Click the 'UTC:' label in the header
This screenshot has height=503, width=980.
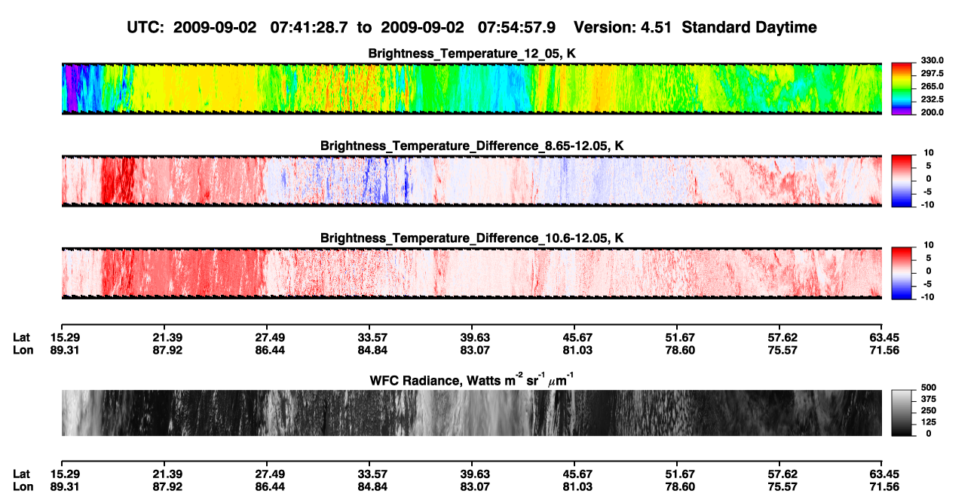pos(147,27)
